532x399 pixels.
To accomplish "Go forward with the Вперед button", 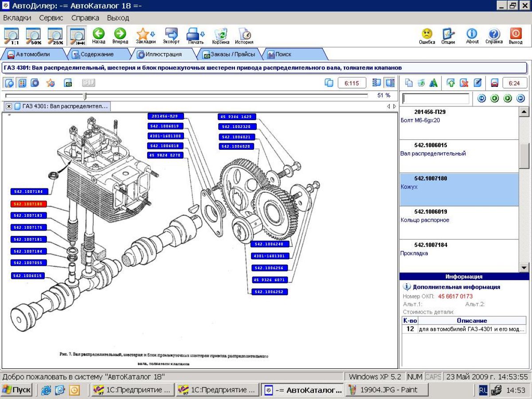I will pyautogui.click(x=120, y=36).
